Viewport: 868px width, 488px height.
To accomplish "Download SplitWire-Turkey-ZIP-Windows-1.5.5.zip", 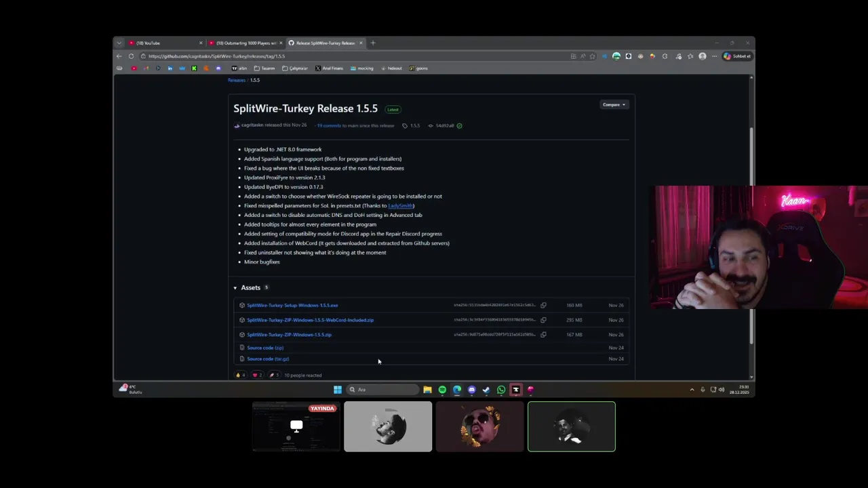I will pos(289,335).
